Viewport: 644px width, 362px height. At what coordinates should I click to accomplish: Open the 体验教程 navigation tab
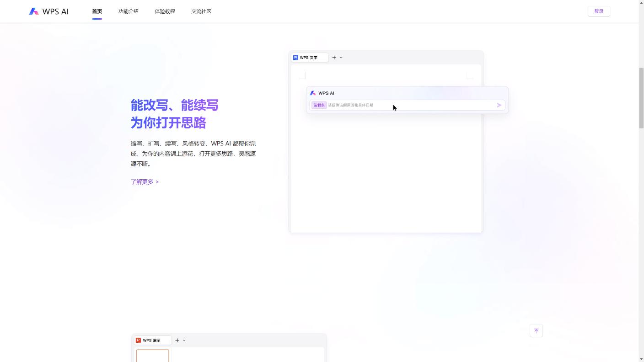tap(165, 11)
